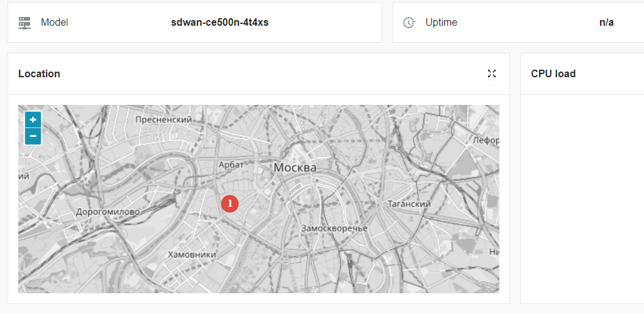Click the Москва city label on map
This screenshot has height=314, width=644.
[295, 168]
